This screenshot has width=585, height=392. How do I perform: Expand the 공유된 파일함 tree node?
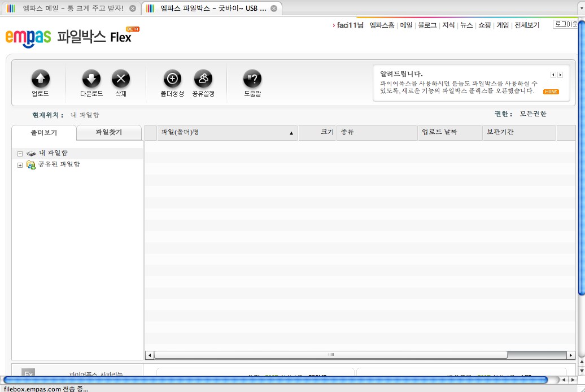(20, 165)
